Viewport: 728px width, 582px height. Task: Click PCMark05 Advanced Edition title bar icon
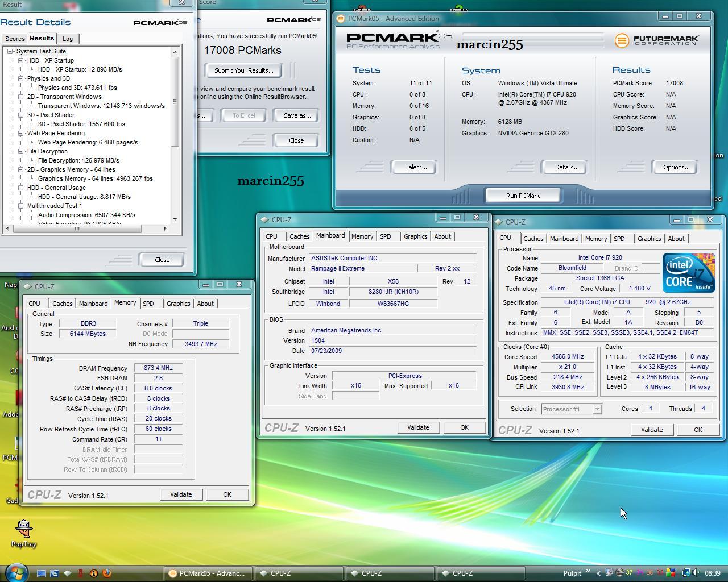tap(341, 18)
